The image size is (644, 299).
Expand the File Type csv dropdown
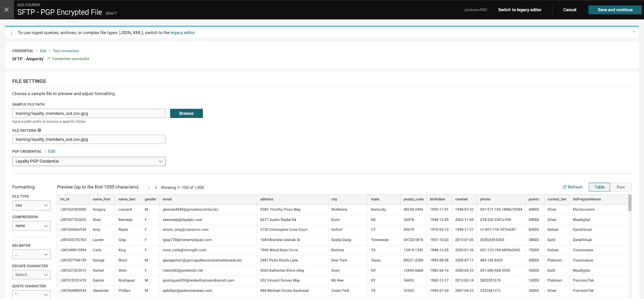[31, 205]
